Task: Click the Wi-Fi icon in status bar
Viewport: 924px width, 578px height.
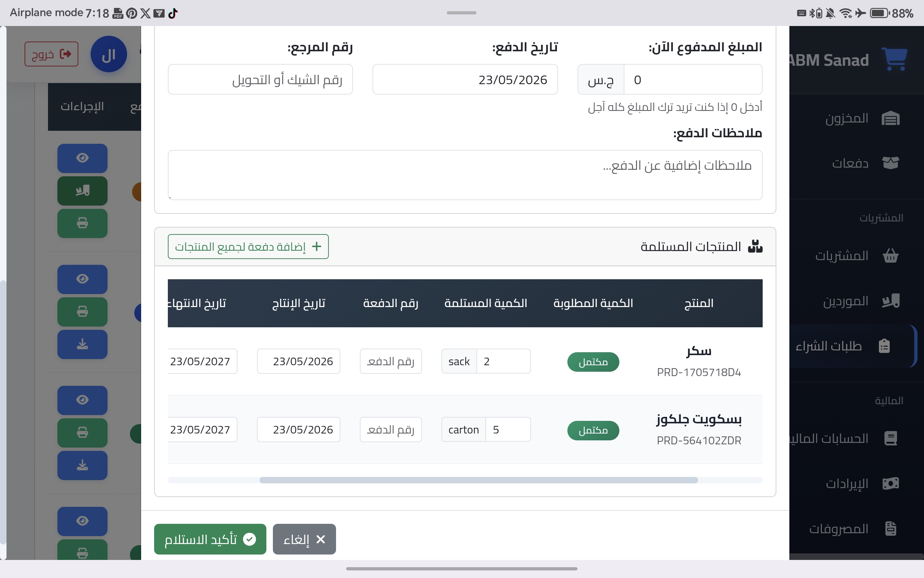Action: pyautogui.click(x=846, y=13)
